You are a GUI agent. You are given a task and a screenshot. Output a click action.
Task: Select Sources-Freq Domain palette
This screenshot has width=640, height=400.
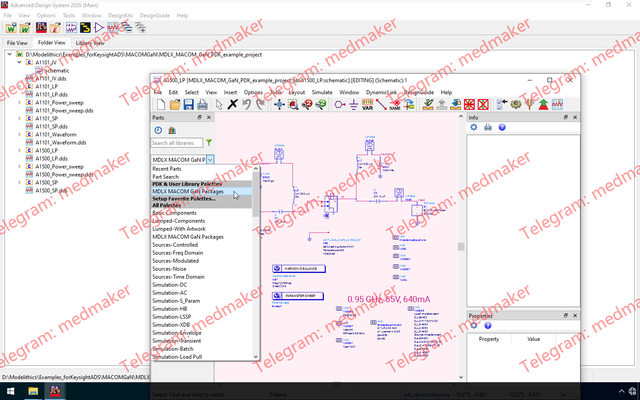click(x=202, y=253)
